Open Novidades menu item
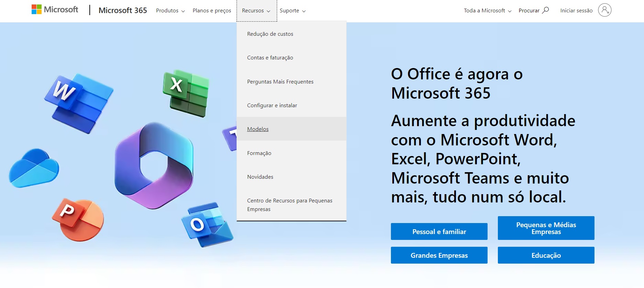 coord(292,177)
